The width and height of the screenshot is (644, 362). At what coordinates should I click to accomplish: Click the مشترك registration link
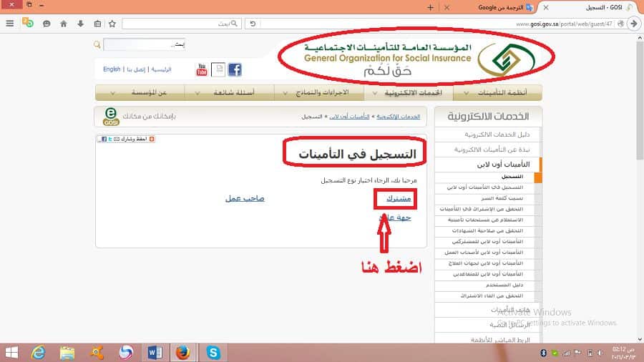(x=399, y=199)
